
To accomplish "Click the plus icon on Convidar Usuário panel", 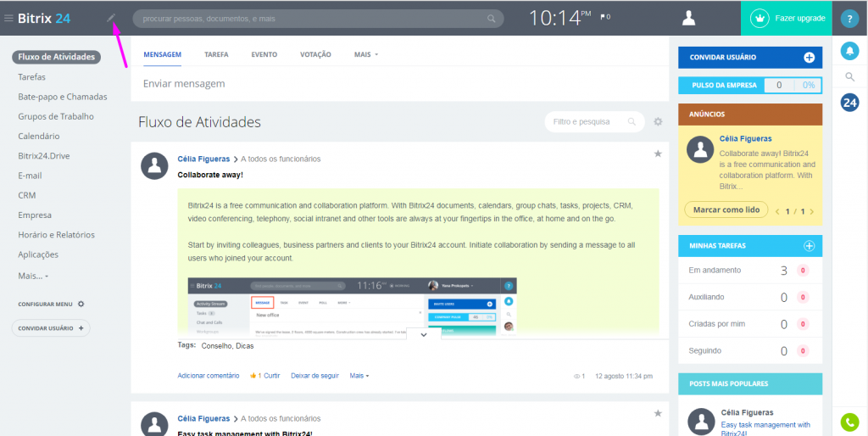I will coord(809,57).
